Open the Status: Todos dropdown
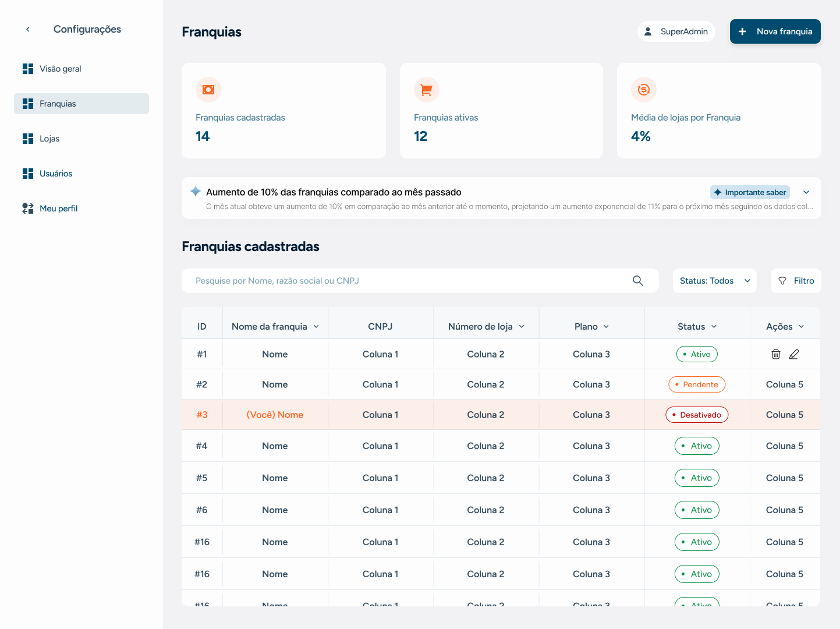Image resolution: width=840 pixels, height=629 pixels. (x=715, y=281)
